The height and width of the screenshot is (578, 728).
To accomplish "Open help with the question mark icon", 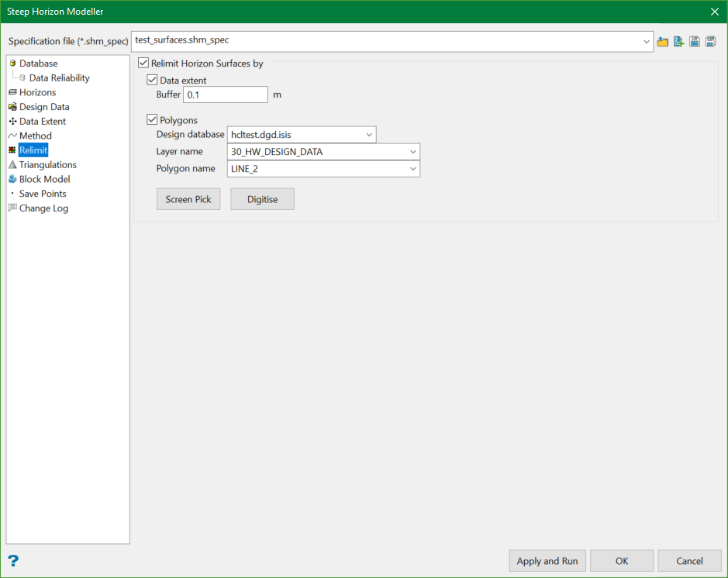I will tap(13, 561).
